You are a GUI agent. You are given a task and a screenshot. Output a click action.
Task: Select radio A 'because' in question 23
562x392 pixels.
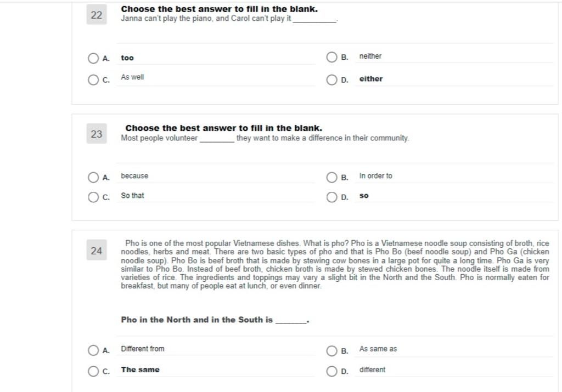click(x=93, y=177)
